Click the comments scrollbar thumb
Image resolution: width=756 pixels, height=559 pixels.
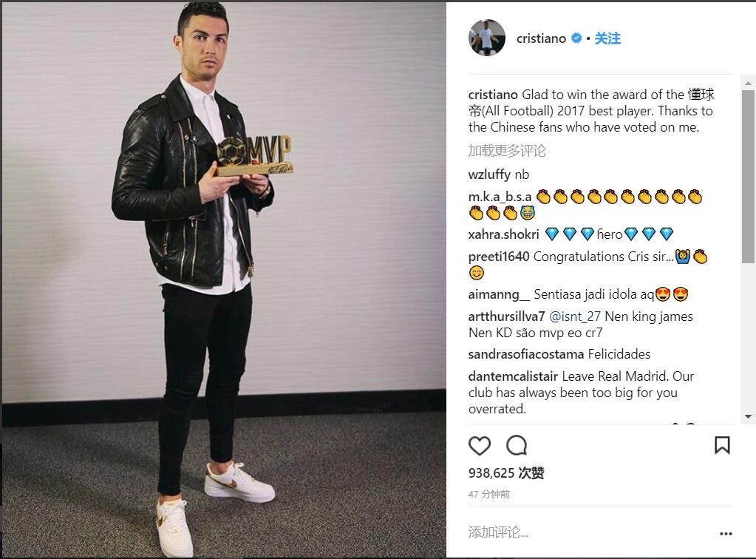pos(748,176)
